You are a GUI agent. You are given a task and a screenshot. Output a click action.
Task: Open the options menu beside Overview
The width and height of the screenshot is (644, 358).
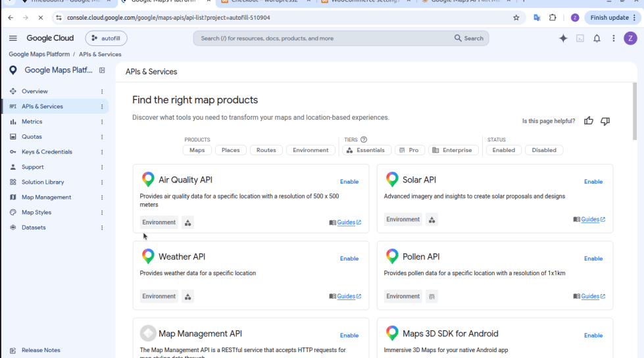[x=102, y=91]
